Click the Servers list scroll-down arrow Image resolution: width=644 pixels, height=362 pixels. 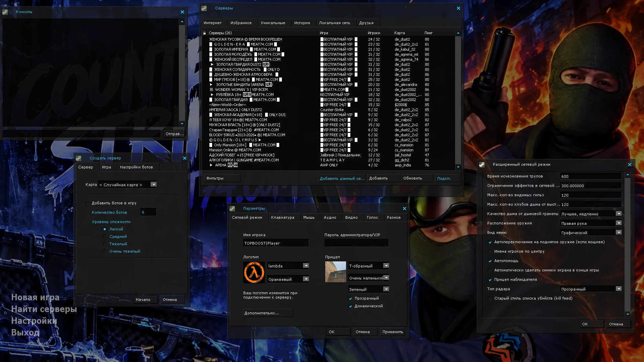coord(458,167)
